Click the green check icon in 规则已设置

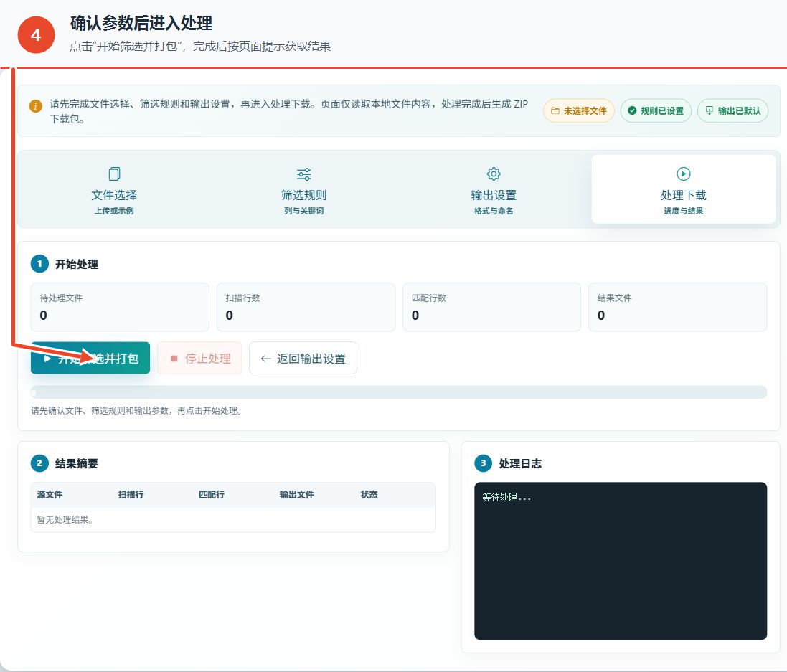click(x=632, y=110)
